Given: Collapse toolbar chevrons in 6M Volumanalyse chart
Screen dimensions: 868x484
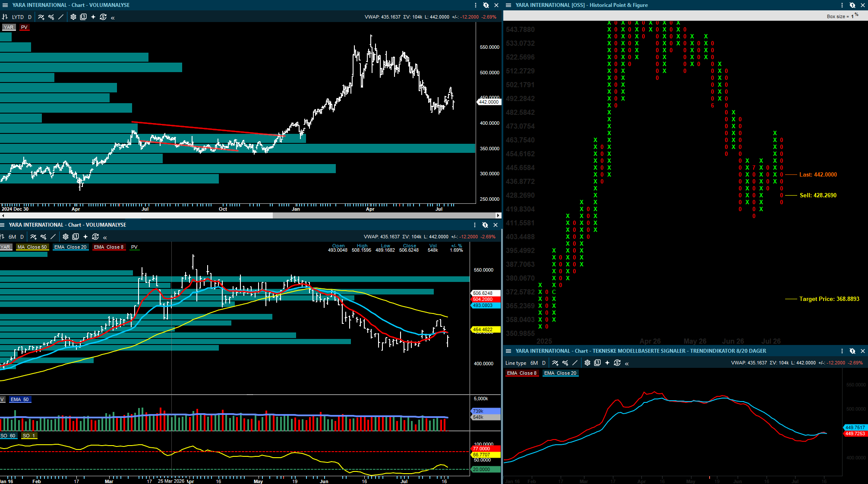Looking at the screenshot, I should tap(105, 237).
